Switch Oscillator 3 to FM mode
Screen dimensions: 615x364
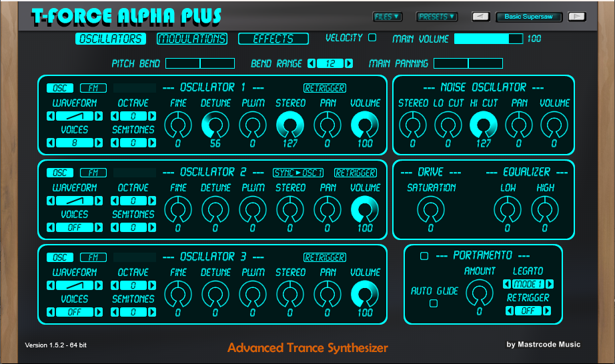[x=93, y=257]
